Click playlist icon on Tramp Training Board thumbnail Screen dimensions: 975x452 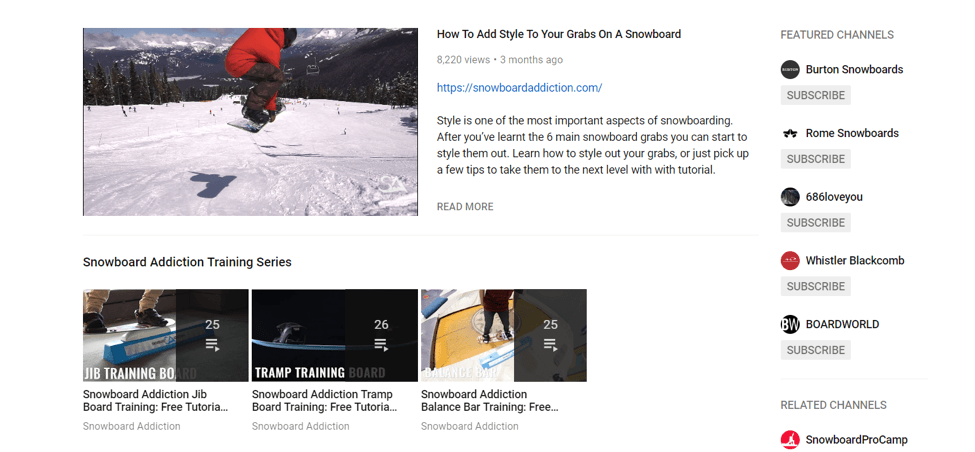tap(381, 345)
